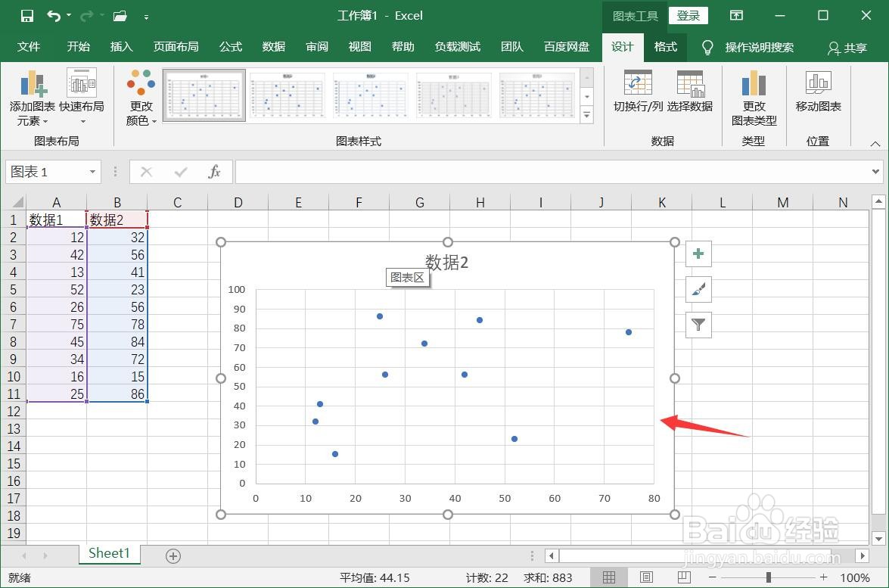Select the Sheet1 worksheet tab

click(x=109, y=553)
